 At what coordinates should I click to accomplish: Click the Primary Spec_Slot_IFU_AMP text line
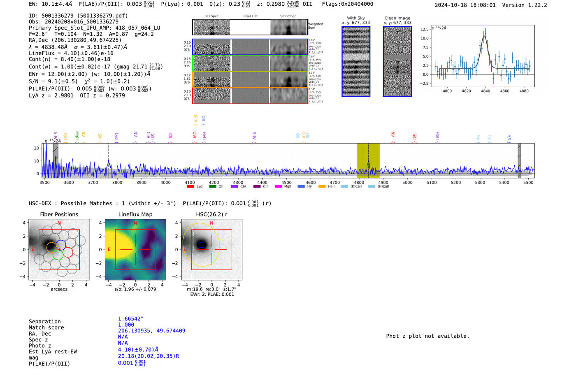(x=95, y=28)
